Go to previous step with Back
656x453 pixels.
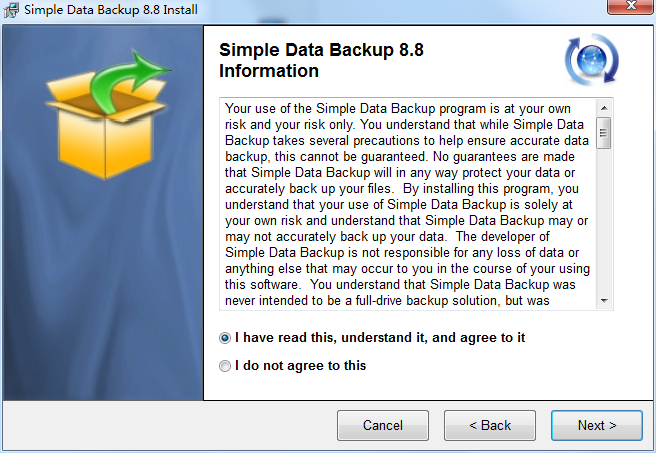(490, 425)
